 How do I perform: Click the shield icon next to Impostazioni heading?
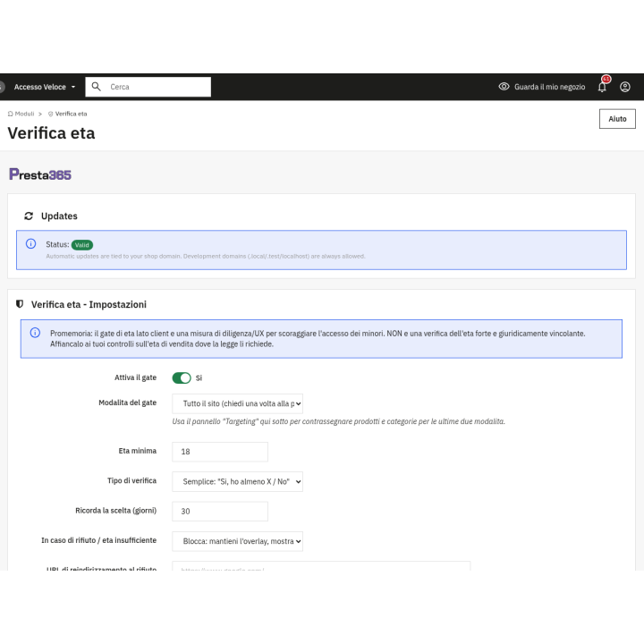point(20,304)
